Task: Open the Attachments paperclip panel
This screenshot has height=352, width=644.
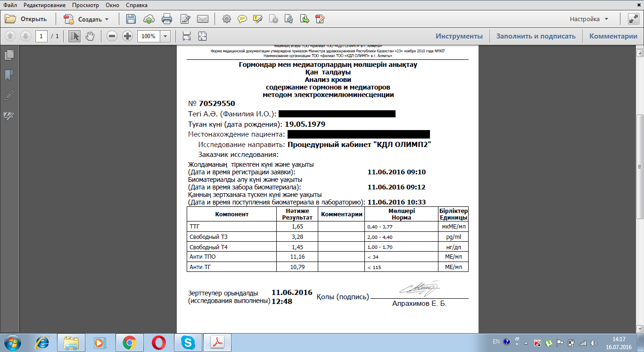Action: click(x=8, y=96)
